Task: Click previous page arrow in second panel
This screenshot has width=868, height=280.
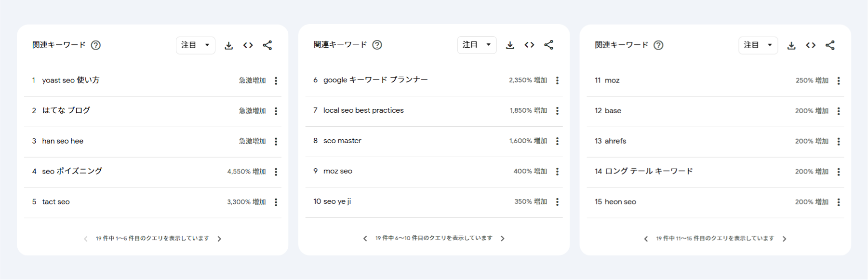Action: 365,238
